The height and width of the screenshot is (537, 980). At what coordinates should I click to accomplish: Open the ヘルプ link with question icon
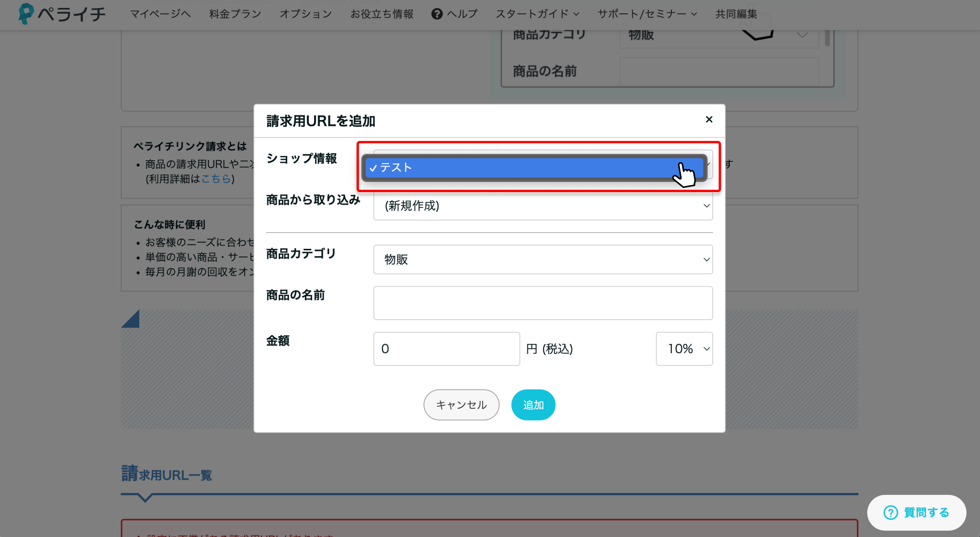(455, 14)
